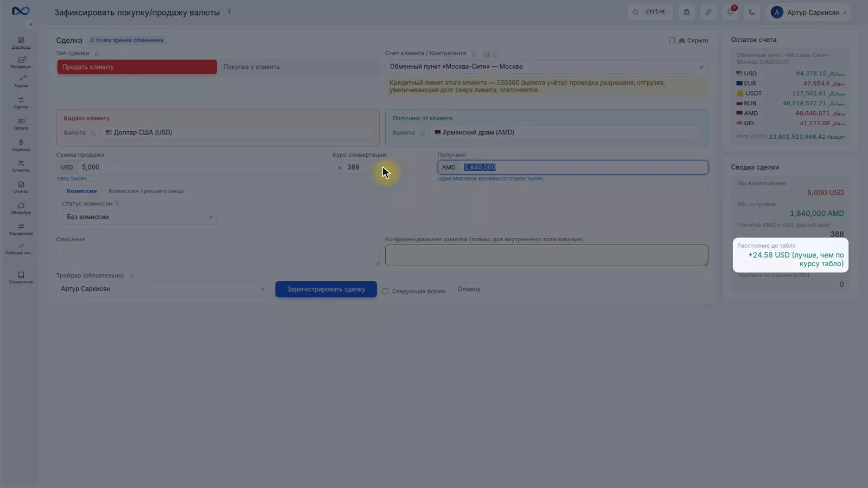Toggle dark mode moon icon
Image resolution: width=868 pixels, height=488 pixels.
click(x=752, y=12)
